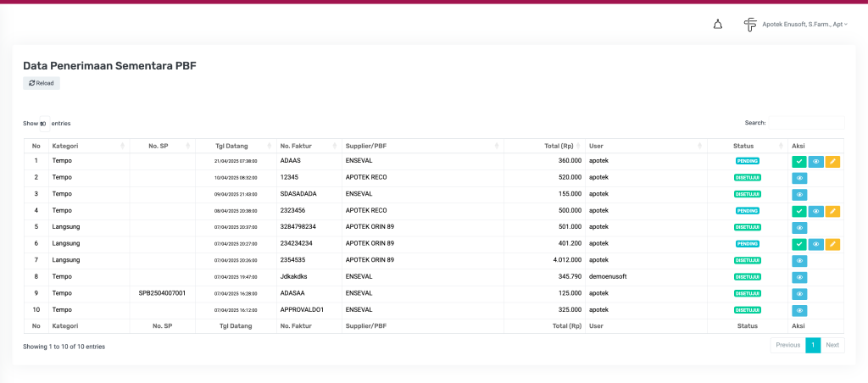Edit invoice 234234234 with pencil button
This screenshot has width=868, height=383.
[832, 244]
